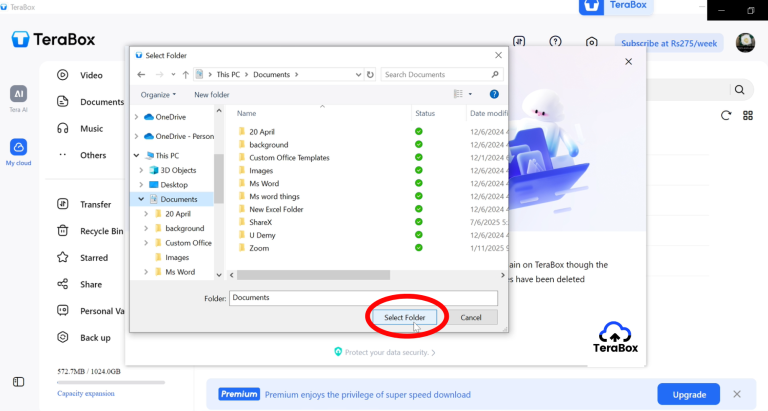Open recent locations dropdown arrow

[173, 74]
